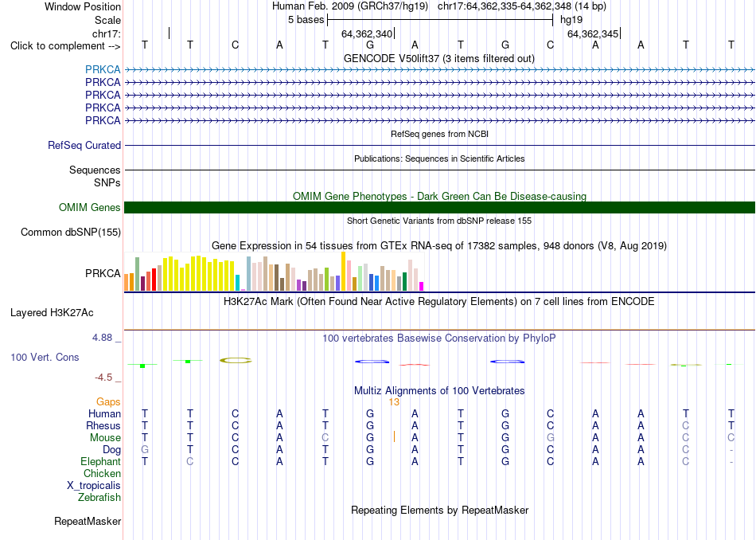Image resolution: width=756 pixels, height=540 pixels.
Task: Click the first blue G conservation logo glyph
Action: (372, 362)
